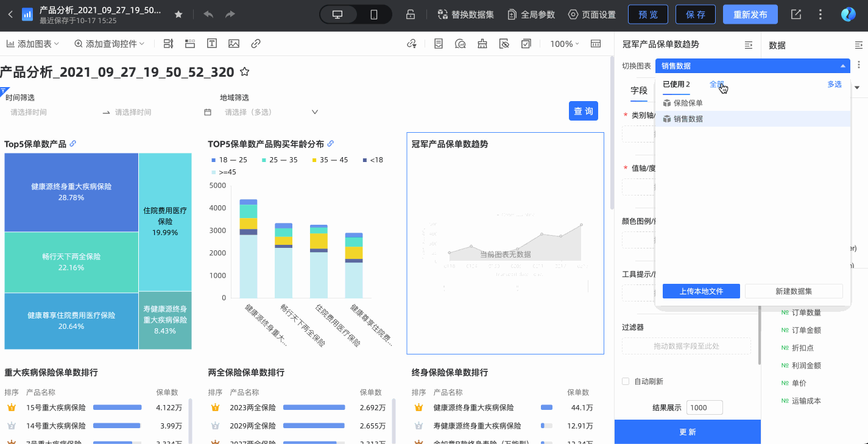Insert a text box from toolbar
The image size is (868, 444).
(212, 44)
